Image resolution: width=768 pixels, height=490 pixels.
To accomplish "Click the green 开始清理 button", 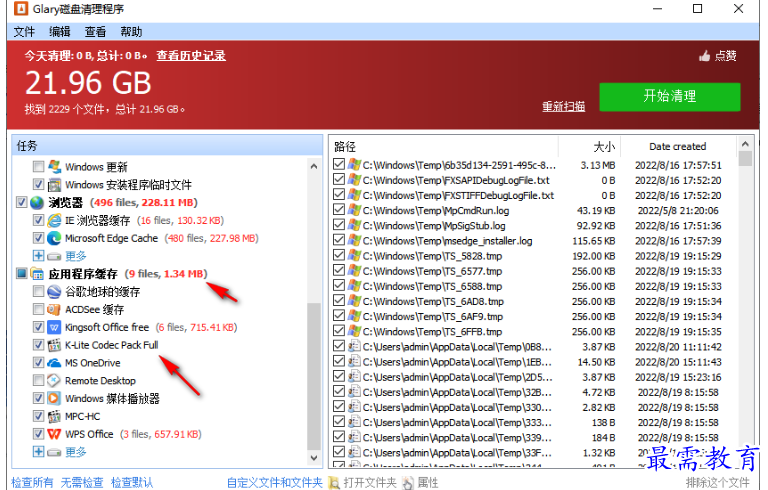I will [670, 97].
